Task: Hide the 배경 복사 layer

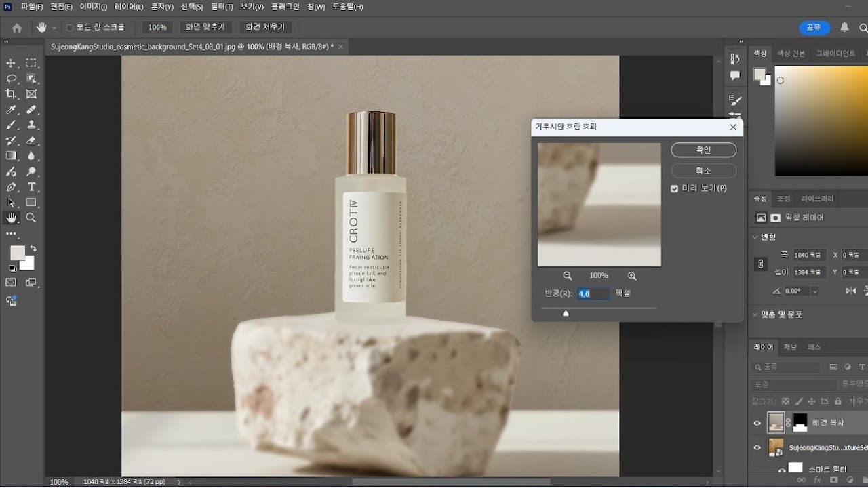Action: (757, 423)
